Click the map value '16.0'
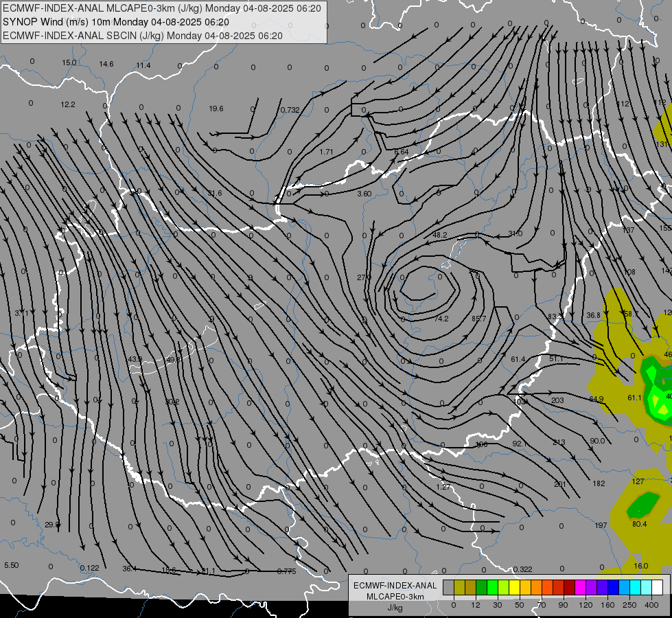The width and height of the screenshot is (672, 618). [640, 566]
